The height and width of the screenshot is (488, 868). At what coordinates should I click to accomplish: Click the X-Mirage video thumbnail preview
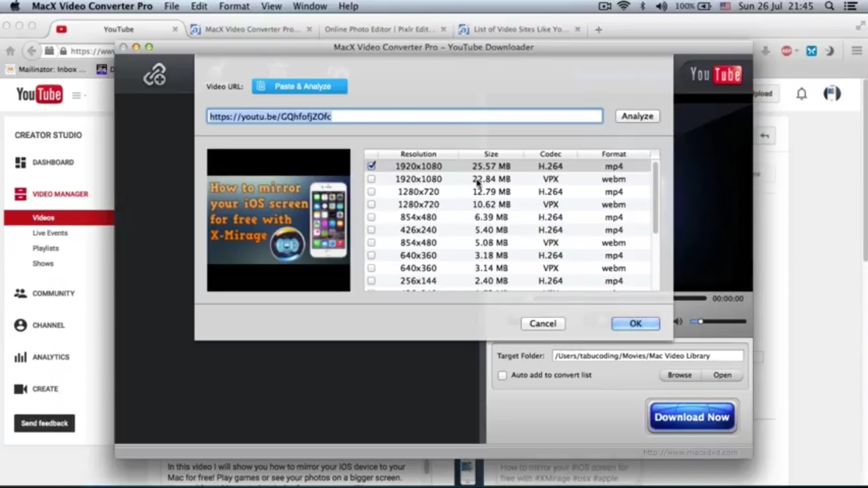tap(278, 220)
